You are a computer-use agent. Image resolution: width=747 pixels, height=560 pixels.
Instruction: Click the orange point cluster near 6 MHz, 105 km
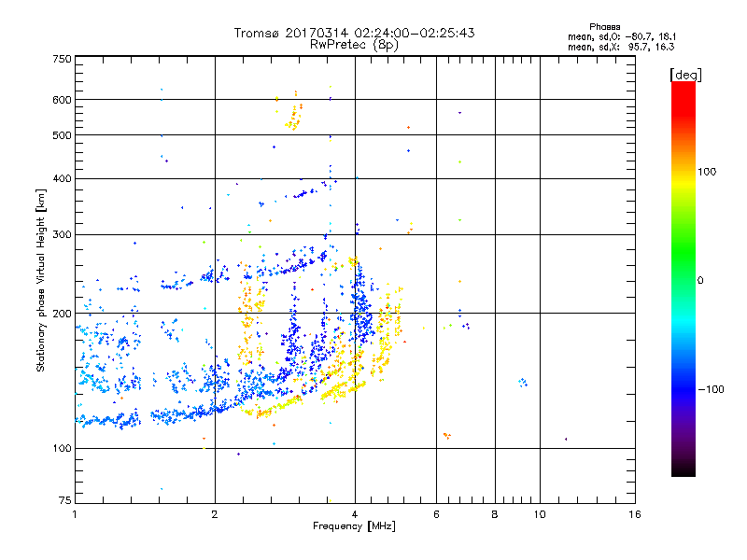[x=447, y=436]
